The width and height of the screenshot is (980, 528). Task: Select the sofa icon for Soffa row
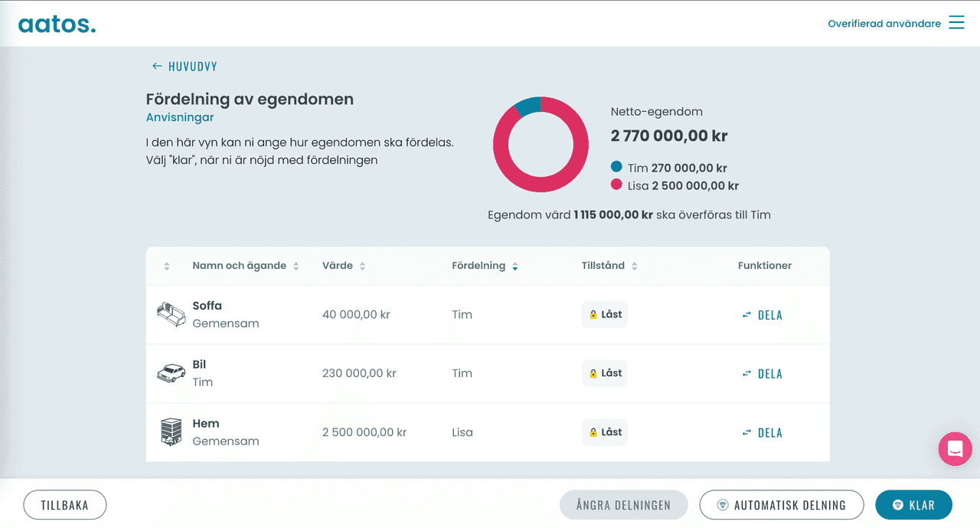(171, 314)
